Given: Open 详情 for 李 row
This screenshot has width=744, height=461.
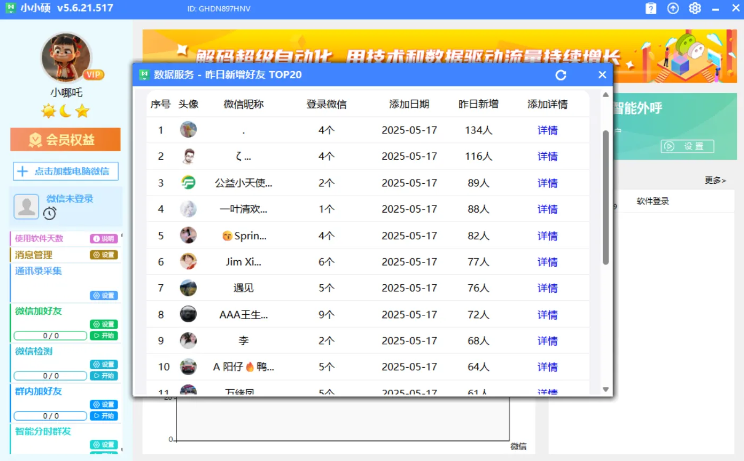Looking at the screenshot, I should [547, 341].
